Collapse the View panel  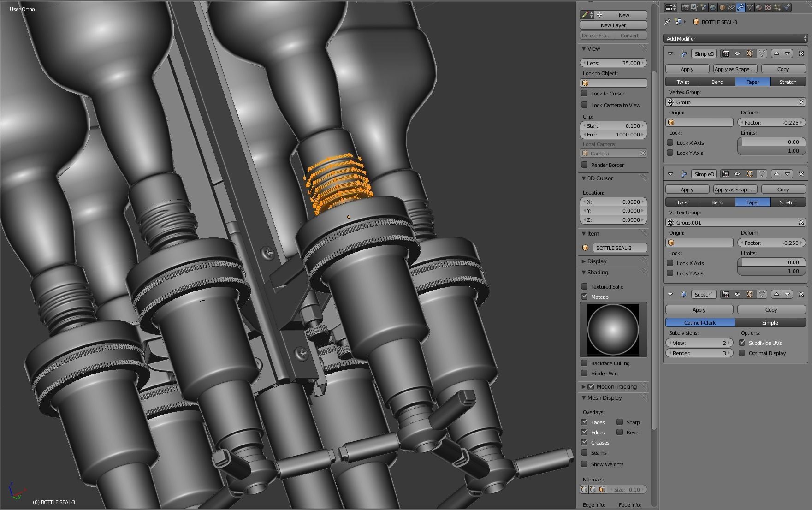tap(584, 48)
